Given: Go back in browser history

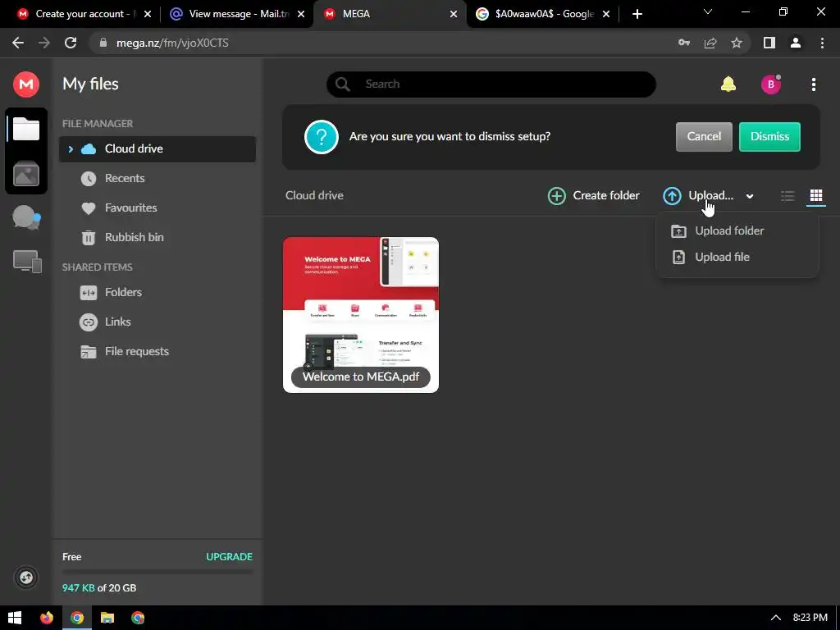Looking at the screenshot, I should pos(18,43).
